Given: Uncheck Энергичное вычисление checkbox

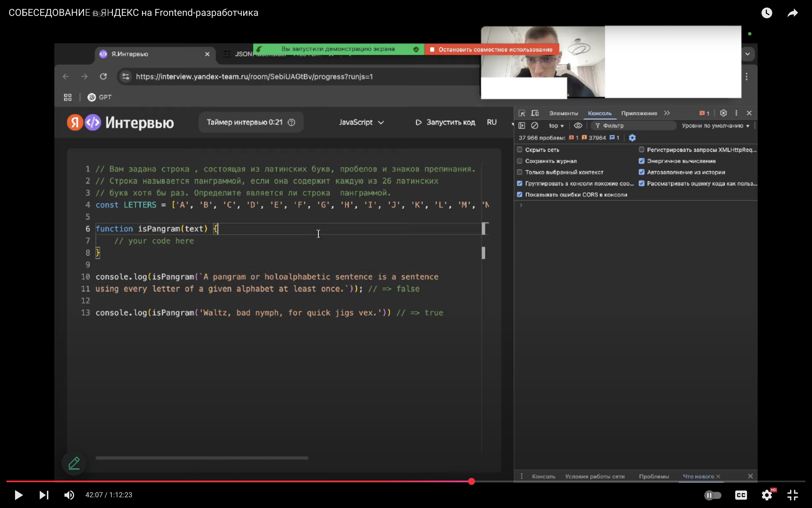Looking at the screenshot, I should [x=641, y=161].
